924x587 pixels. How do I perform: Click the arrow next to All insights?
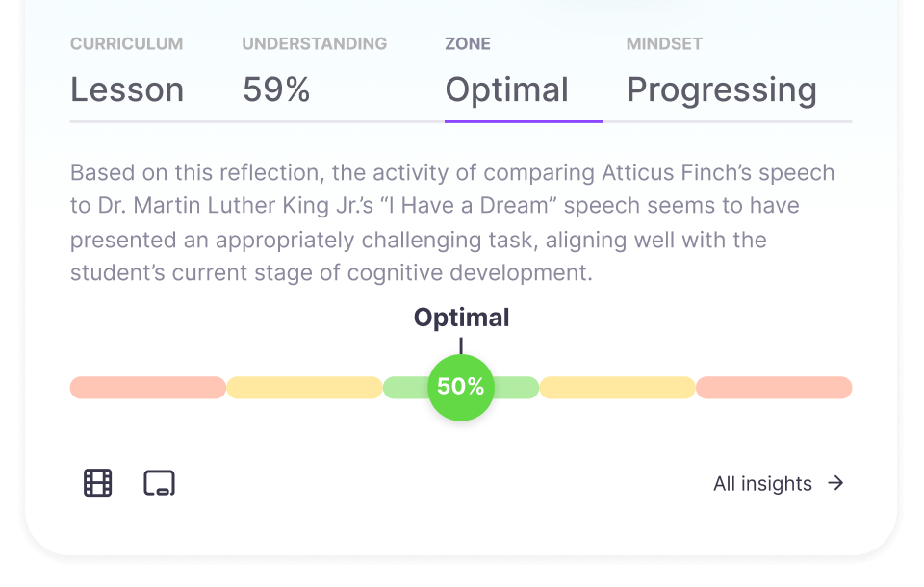pyautogui.click(x=835, y=483)
